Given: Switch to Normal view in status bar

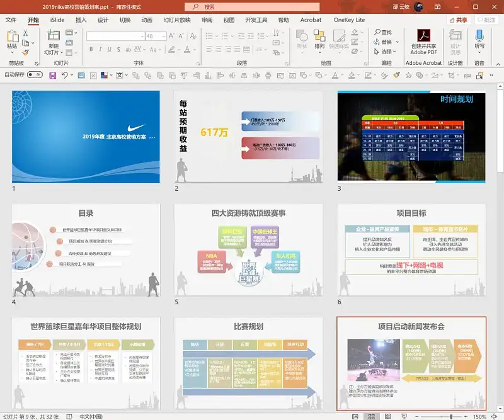Looking at the screenshot, I should point(355,416).
